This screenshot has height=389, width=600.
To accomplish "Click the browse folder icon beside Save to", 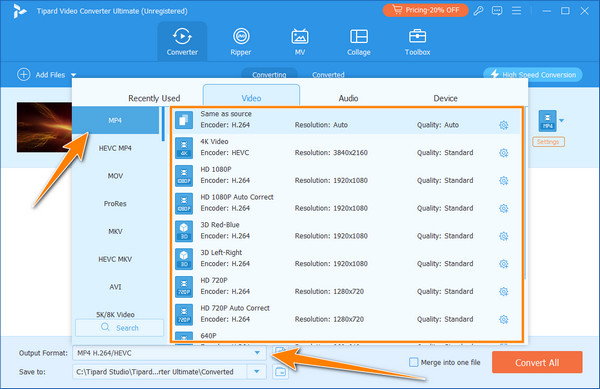I will click(280, 371).
